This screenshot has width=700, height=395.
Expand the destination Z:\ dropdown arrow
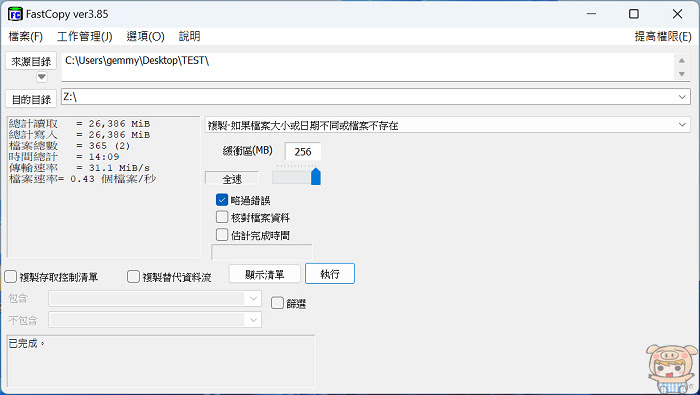682,97
